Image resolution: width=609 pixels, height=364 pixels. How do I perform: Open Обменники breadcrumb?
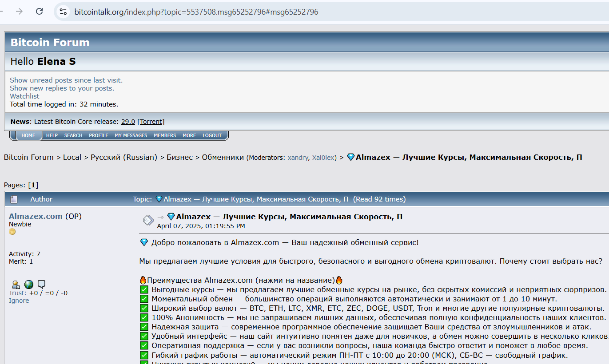coord(223,157)
